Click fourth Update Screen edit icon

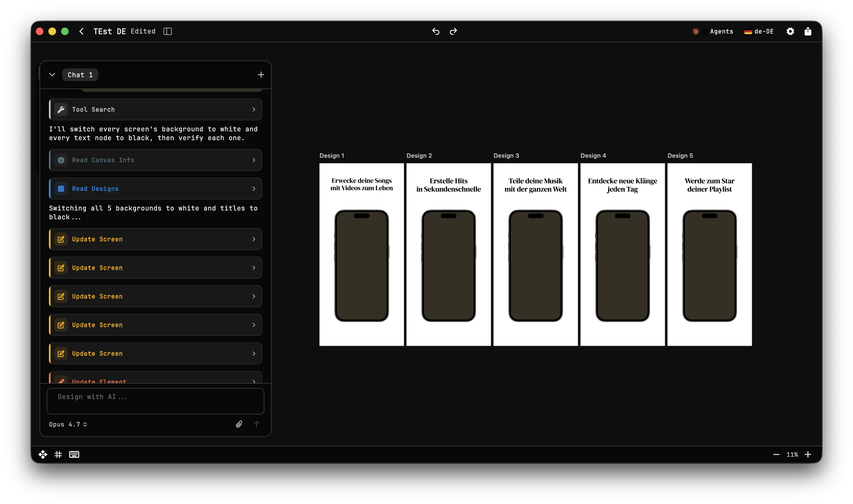(x=61, y=325)
